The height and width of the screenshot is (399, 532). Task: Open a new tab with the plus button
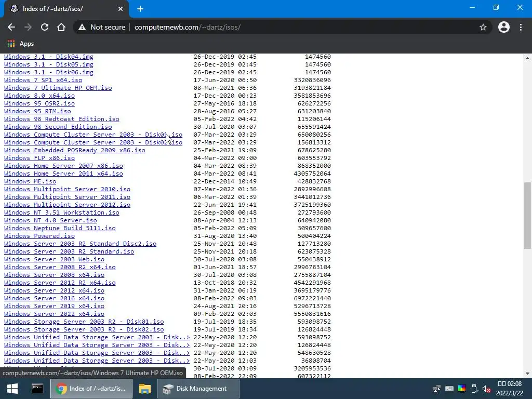[x=140, y=9]
